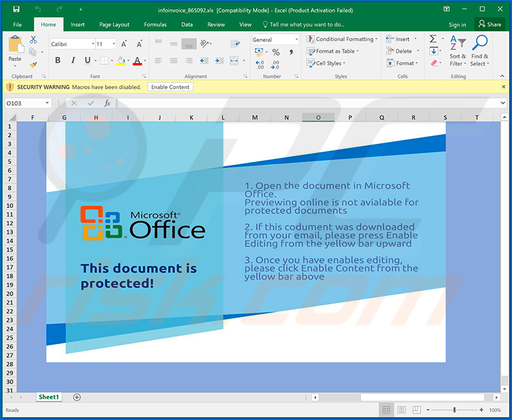This screenshot has height=420, width=512.
Task: Toggle Center alignment
Action: [174, 60]
